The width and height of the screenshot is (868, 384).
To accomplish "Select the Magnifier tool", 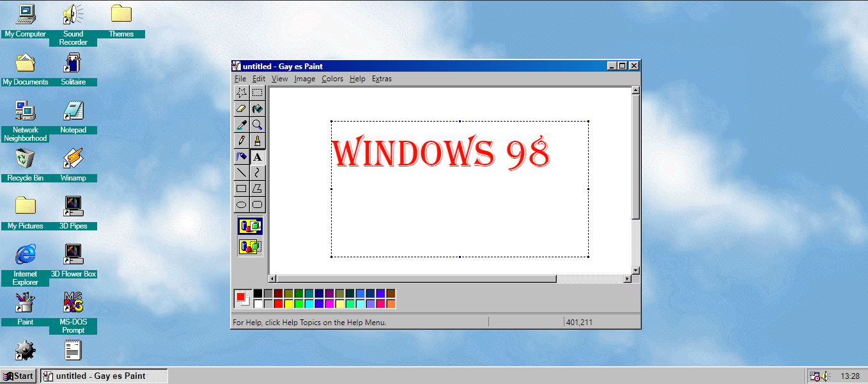I will click(x=257, y=125).
